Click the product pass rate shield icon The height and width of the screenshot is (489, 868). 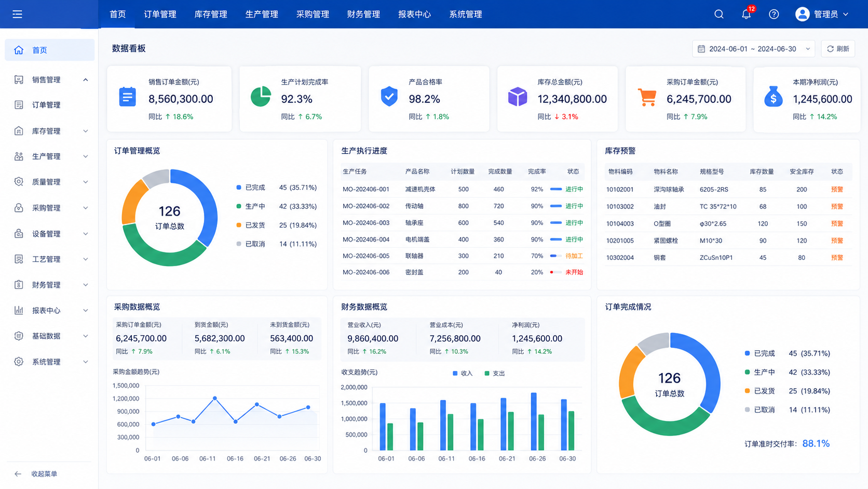point(389,97)
